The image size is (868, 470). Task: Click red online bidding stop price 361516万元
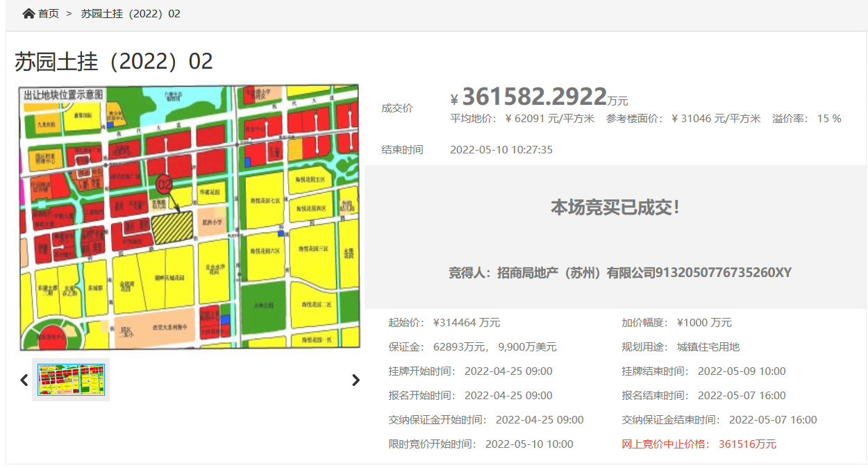coord(747,444)
